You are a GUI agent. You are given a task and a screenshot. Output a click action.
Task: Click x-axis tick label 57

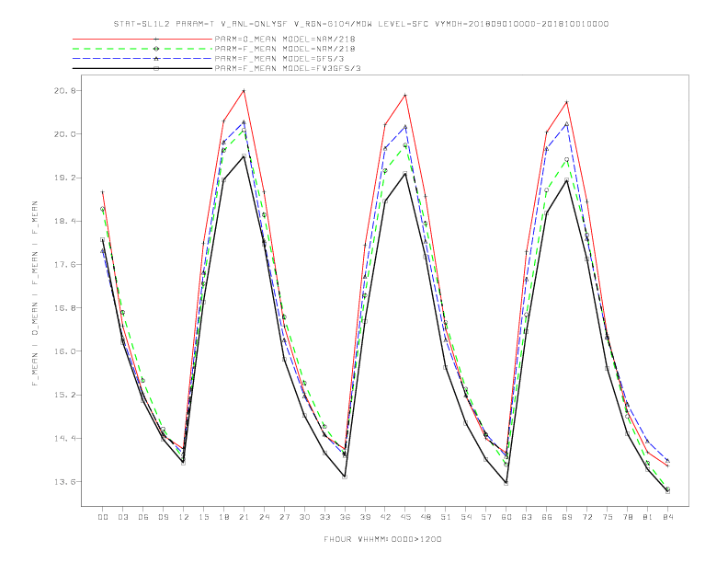(x=486, y=517)
